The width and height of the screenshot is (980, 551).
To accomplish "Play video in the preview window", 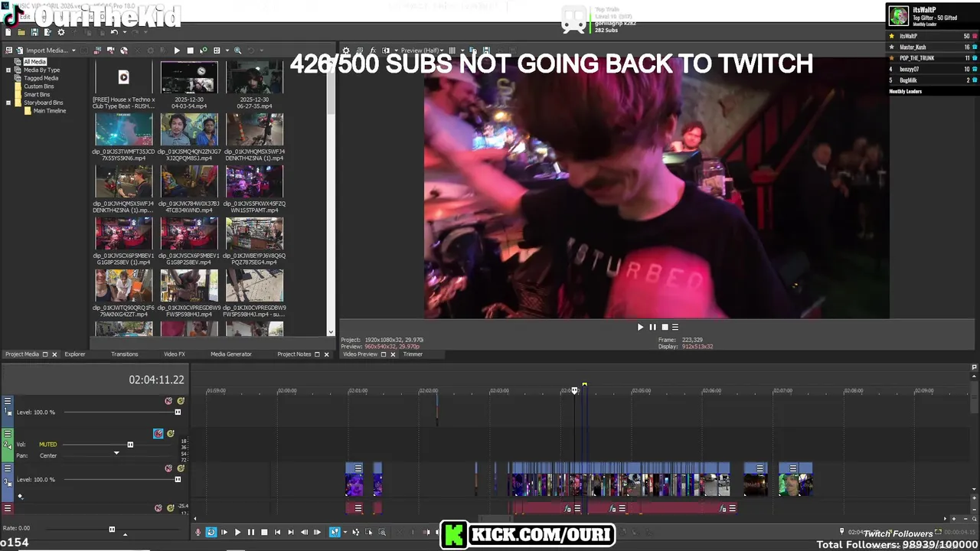I will (641, 327).
